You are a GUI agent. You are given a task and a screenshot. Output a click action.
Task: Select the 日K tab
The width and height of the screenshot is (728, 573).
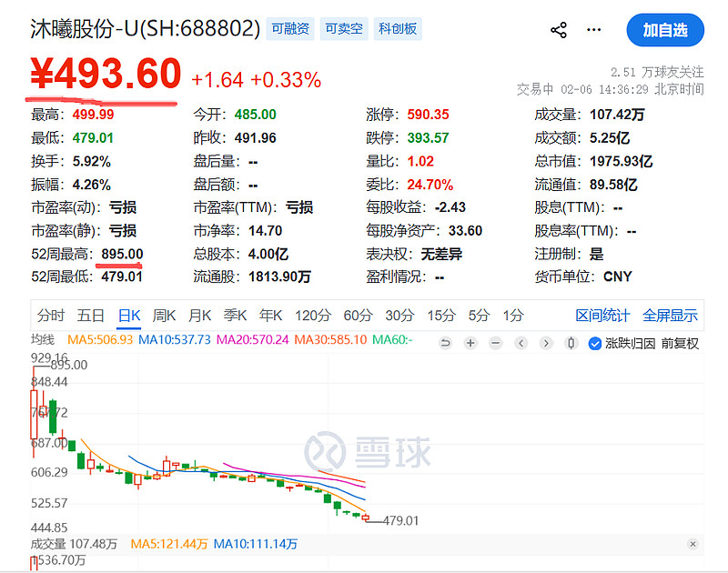click(129, 316)
